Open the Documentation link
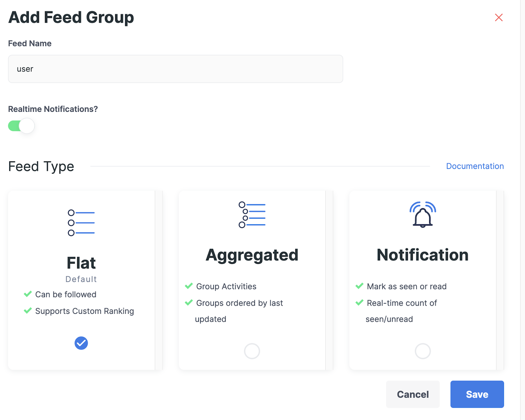The height and width of the screenshot is (420, 525). coord(474,166)
